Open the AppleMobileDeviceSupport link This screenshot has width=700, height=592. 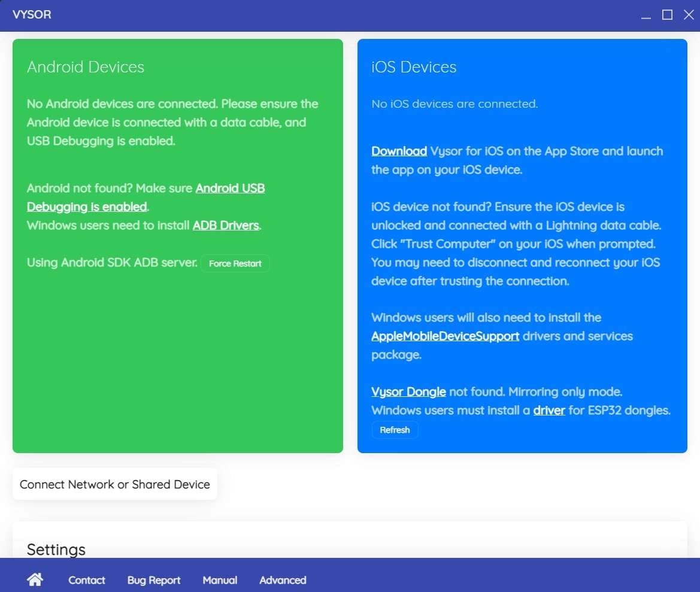point(445,336)
